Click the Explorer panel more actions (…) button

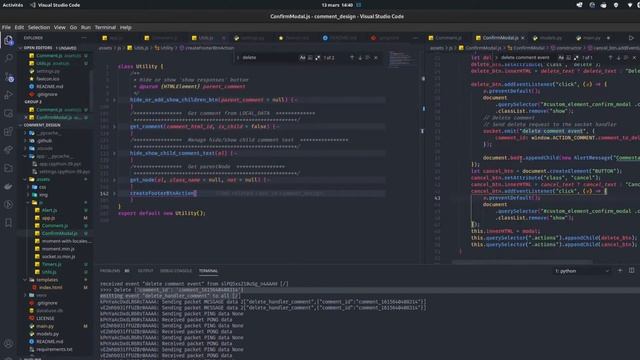click(x=84, y=38)
